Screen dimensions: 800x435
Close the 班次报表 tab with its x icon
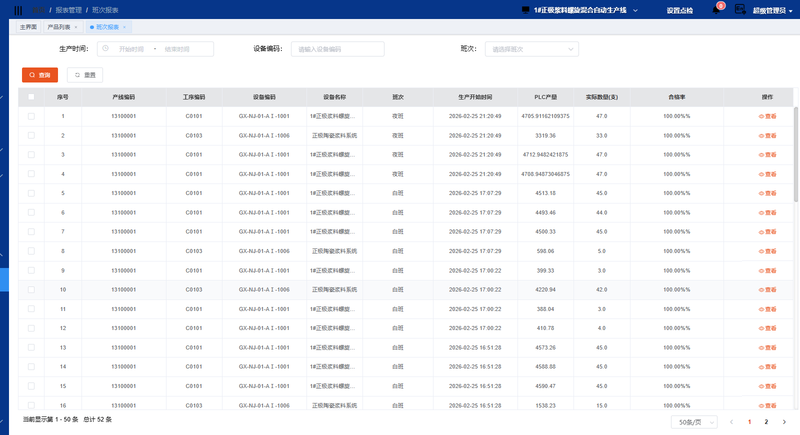(x=122, y=27)
